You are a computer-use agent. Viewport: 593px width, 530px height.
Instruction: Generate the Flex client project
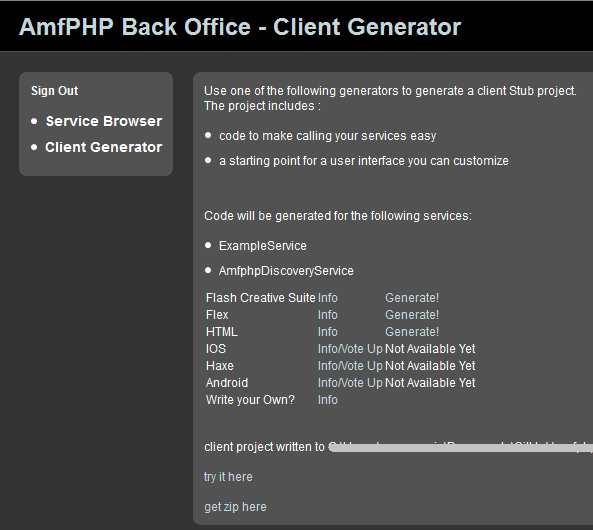point(412,315)
